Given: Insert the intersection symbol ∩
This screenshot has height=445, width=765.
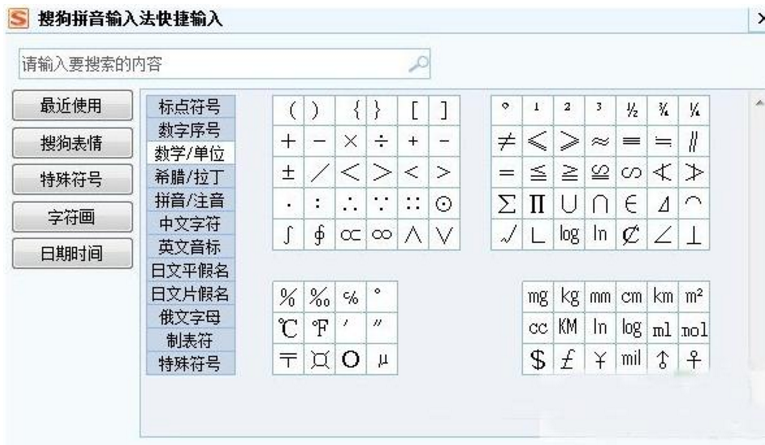Looking at the screenshot, I should click(600, 203).
